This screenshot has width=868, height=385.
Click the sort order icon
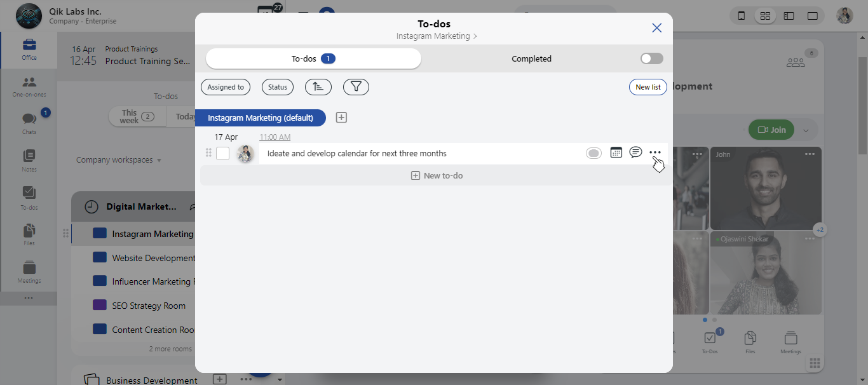tap(318, 87)
